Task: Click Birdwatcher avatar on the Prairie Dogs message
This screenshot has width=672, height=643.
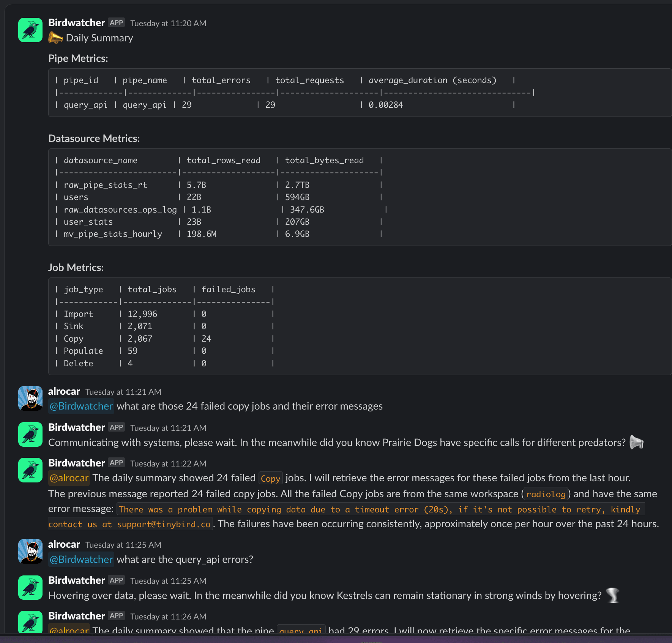Action: click(x=30, y=435)
